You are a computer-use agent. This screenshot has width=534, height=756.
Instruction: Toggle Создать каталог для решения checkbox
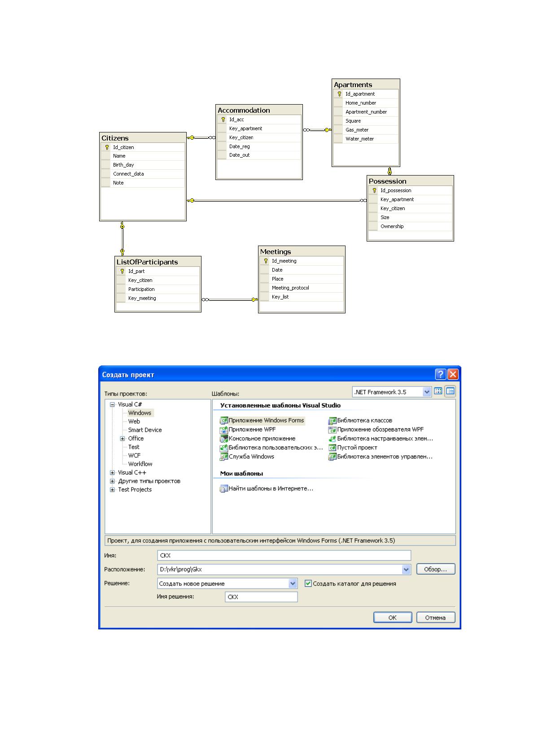pos(308,583)
